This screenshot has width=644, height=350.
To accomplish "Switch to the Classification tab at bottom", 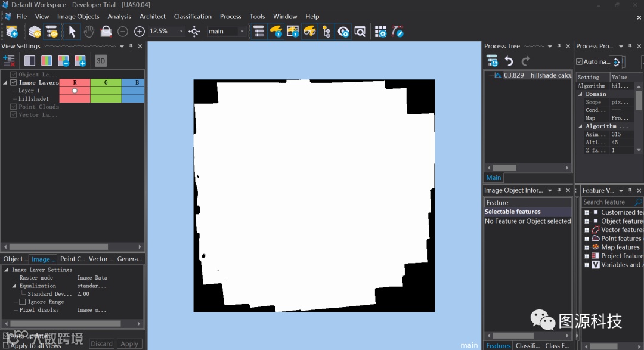I will tap(527, 346).
